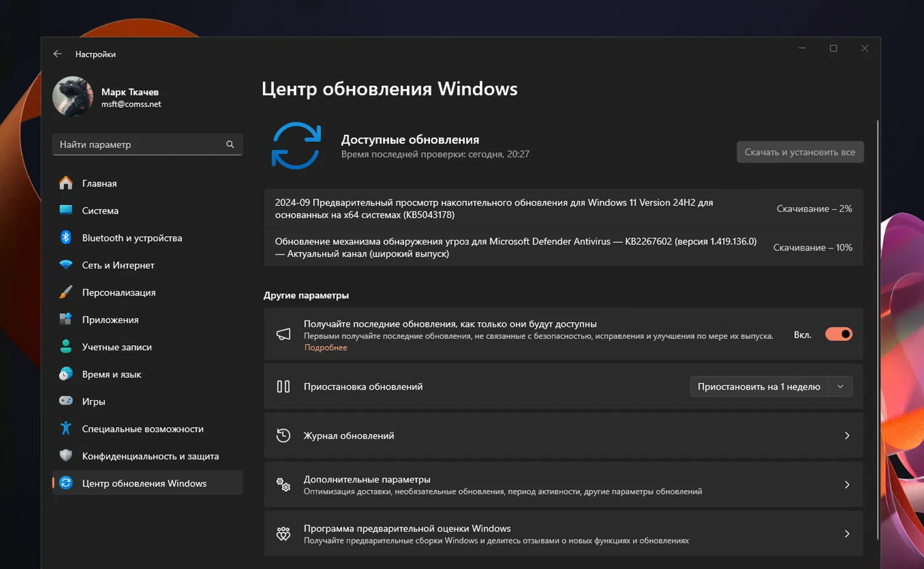This screenshot has height=569, width=924.
Task: Click the large blue update sync icon
Action: tap(296, 146)
